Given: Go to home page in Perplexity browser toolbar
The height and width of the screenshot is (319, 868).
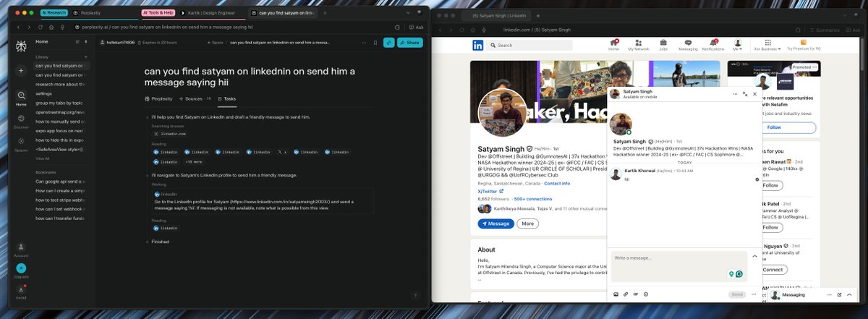Looking at the screenshot, I should coord(52,27).
